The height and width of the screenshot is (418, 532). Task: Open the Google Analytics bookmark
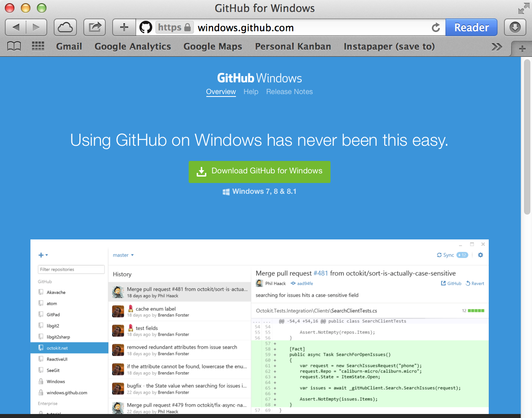133,46
